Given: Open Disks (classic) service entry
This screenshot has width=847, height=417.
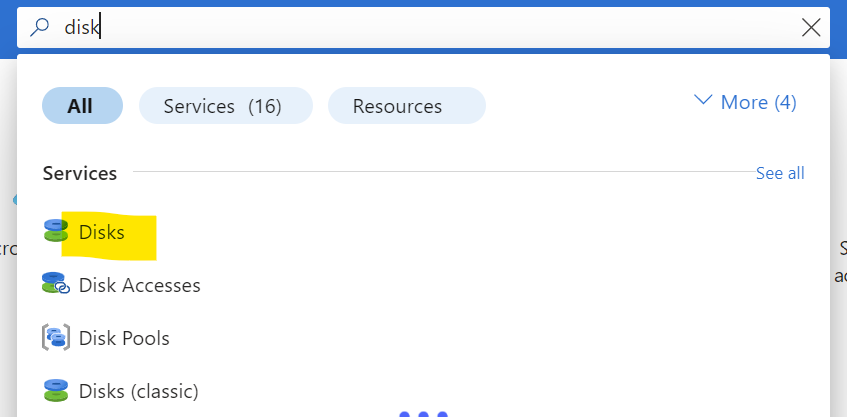Looking at the screenshot, I should tap(139, 391).
